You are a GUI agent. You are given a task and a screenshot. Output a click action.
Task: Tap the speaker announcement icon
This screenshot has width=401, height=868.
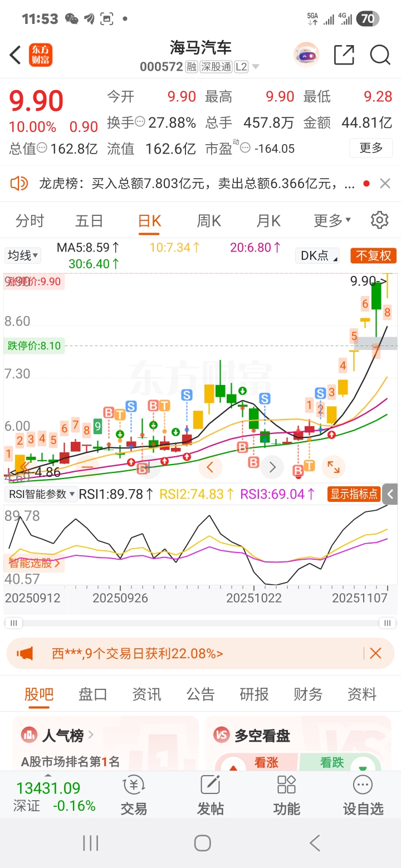(19, 183)
